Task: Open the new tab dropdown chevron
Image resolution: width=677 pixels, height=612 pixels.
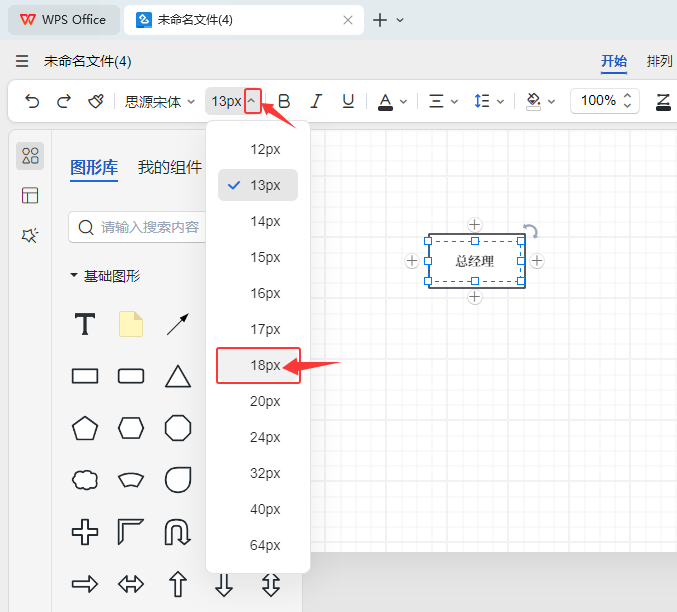Action: tap(400, 20)
